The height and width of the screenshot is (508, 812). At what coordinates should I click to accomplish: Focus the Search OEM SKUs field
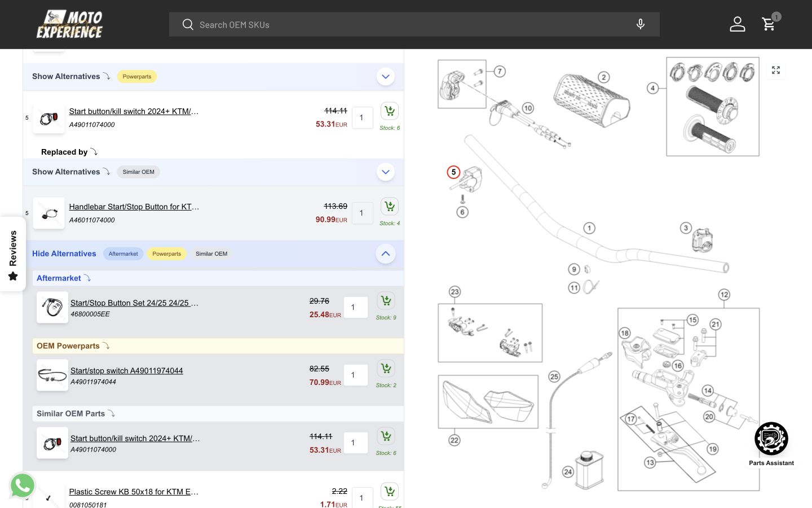coord(414,24)
